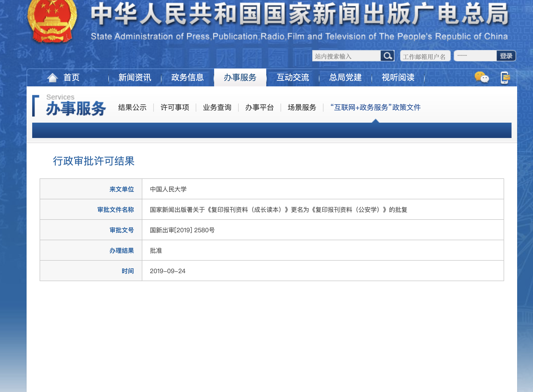
Task: Open 场景服务 sub-menu link
Action: point(302,107)
